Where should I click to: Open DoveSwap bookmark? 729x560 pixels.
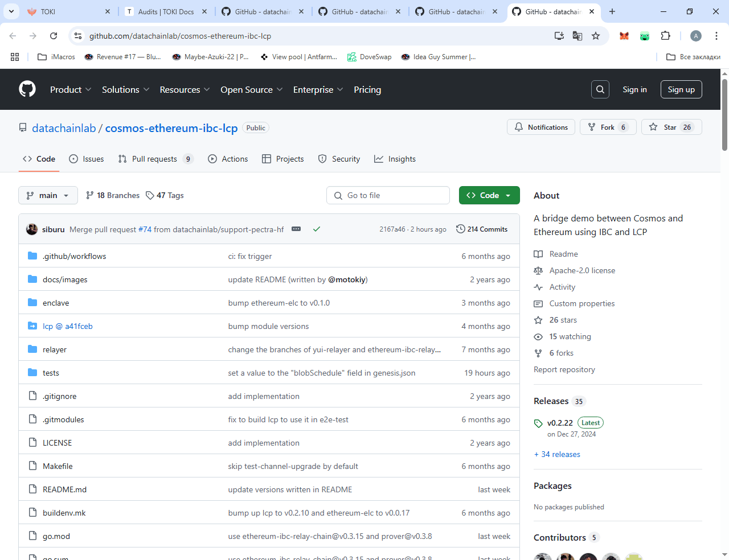[x=369, y=57]
